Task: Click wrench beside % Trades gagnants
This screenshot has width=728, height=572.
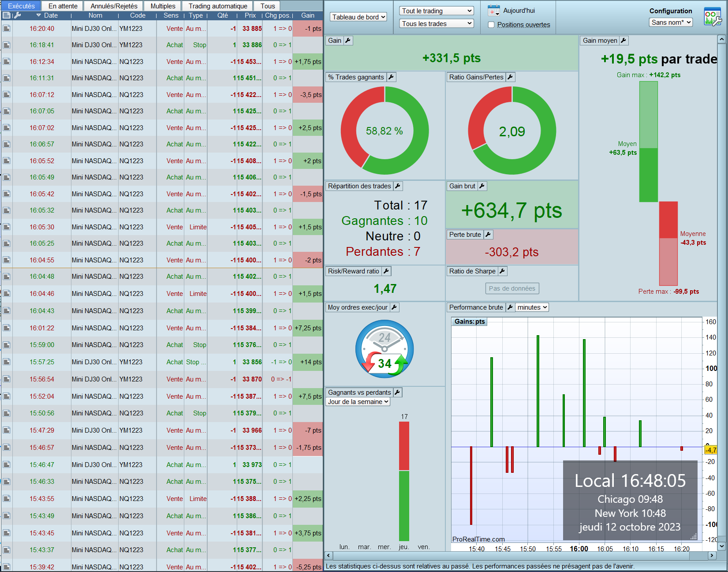Action: click(391, 77)
